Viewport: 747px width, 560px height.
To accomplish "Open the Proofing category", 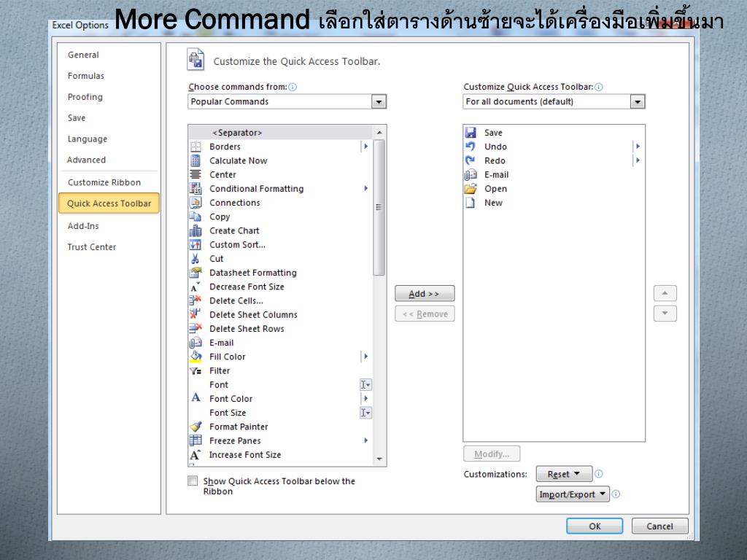I will click(85, 97).
